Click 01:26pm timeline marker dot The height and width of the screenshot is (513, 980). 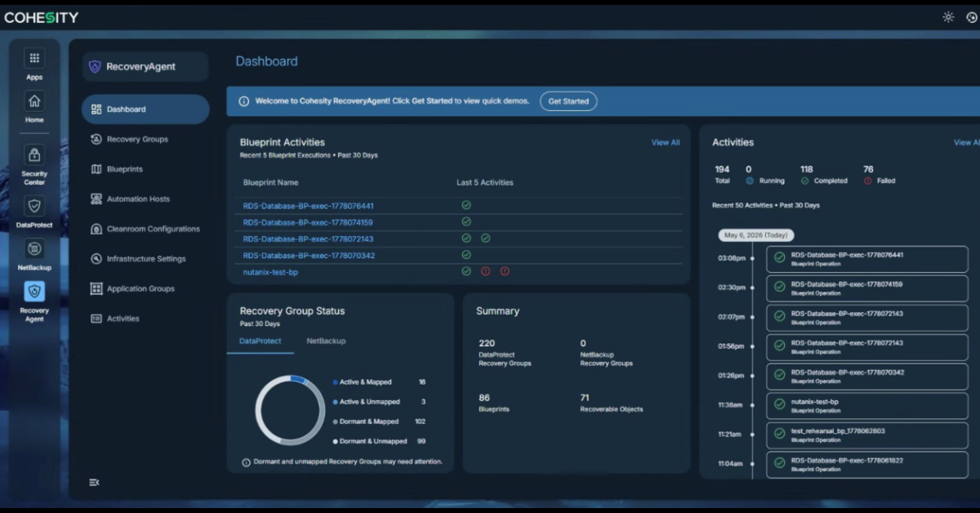click(x=752, y=376)
